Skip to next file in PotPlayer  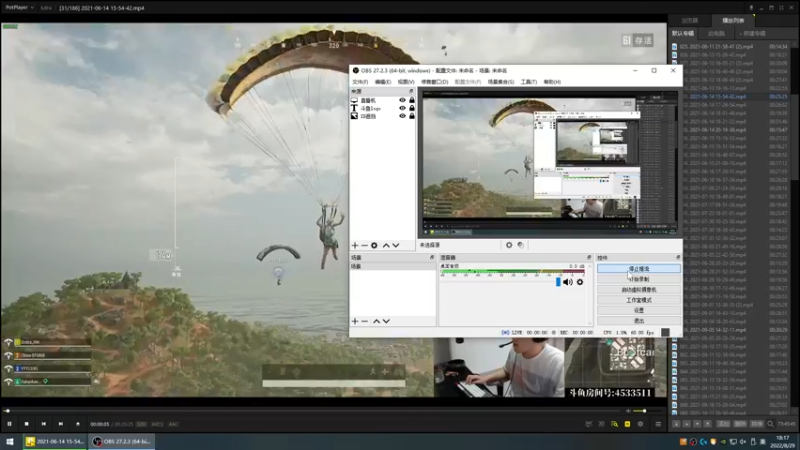(x=61, y=424)
